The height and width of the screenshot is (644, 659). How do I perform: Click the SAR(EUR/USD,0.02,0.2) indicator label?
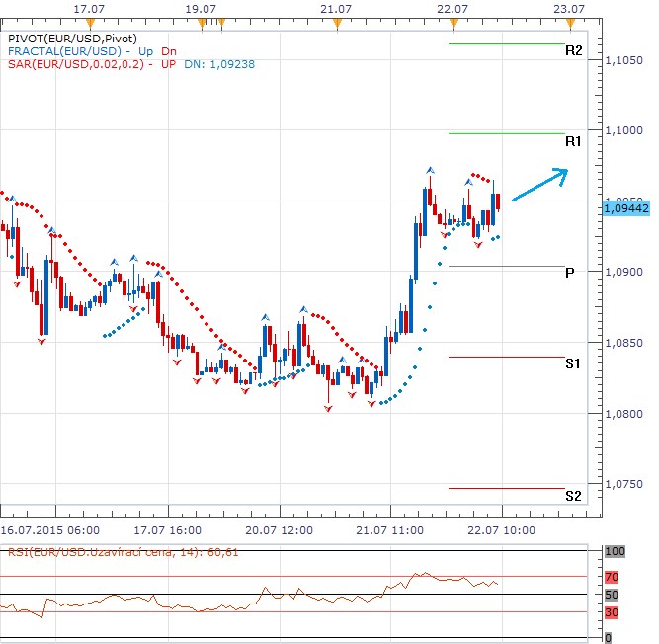click(x=73, y=63)
